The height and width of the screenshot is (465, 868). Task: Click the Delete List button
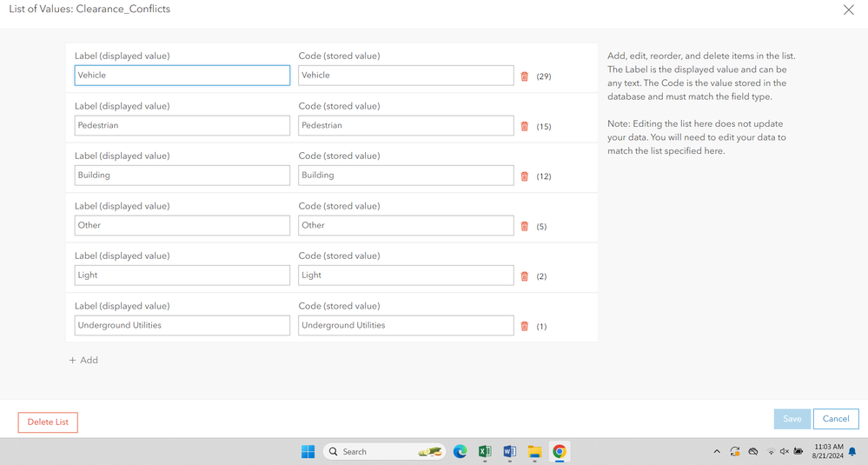48,422
